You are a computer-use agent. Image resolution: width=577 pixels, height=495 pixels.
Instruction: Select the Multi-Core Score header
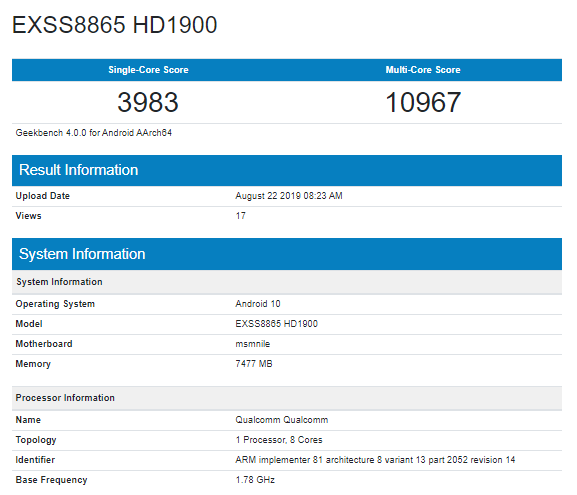[x=423, y=70]
